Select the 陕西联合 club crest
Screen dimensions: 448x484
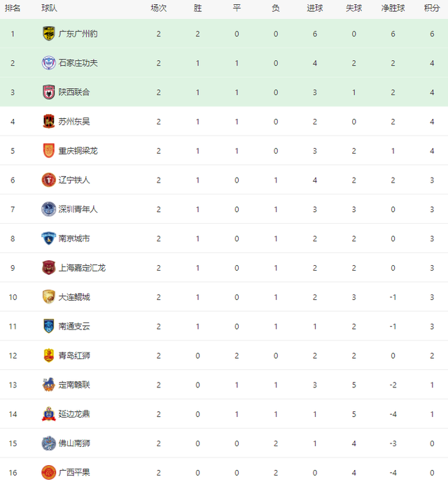[48, 92]
